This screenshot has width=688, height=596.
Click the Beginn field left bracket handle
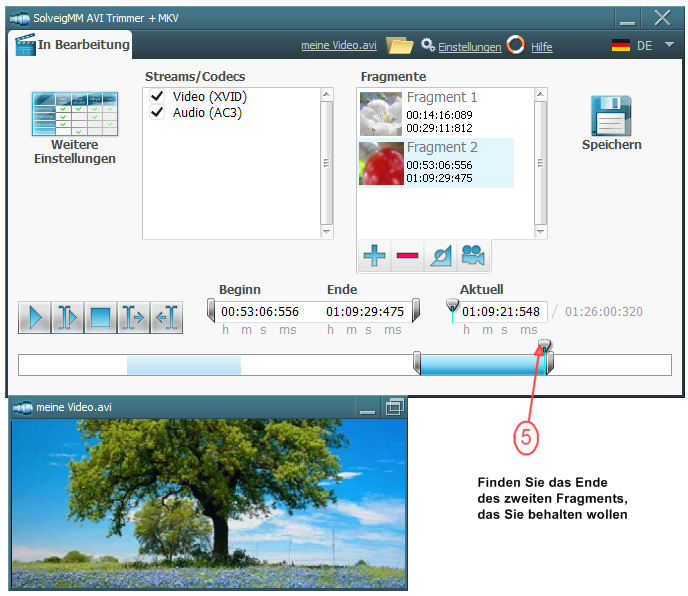[211, 310]
